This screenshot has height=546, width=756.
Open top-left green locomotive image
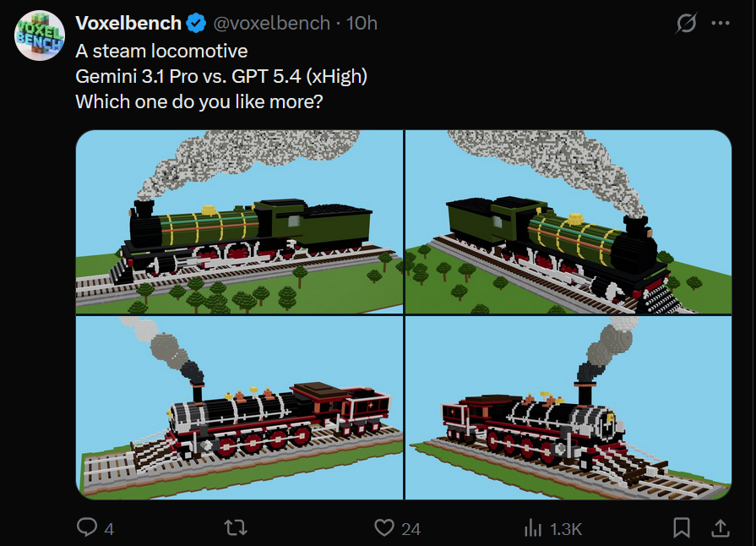(239, 222)
